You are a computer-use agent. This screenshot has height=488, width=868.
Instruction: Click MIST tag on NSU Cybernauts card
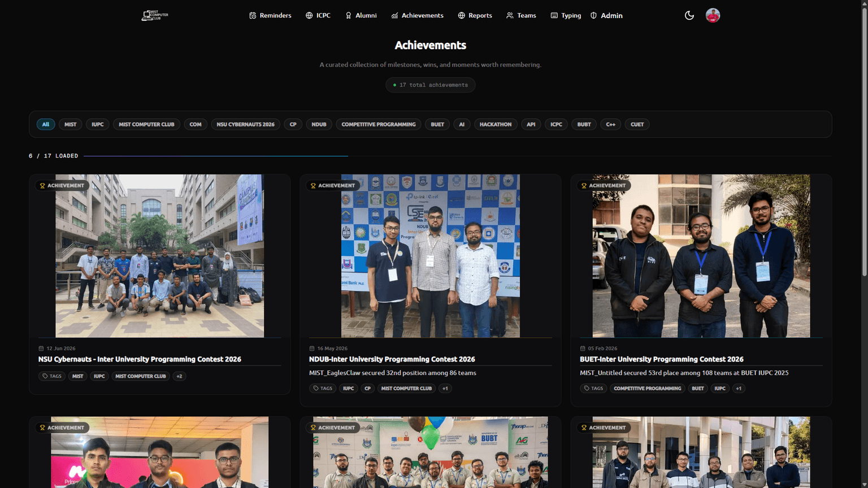click(x=77, y=376)
